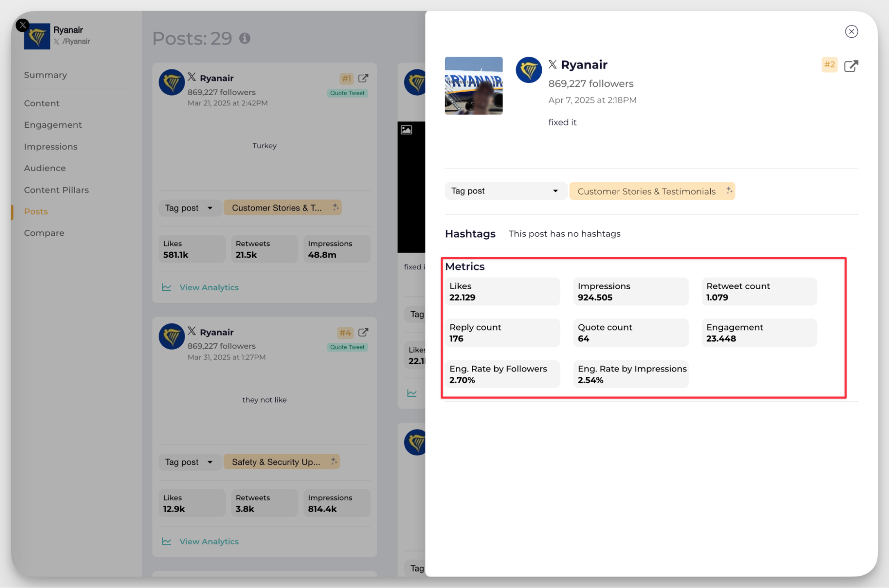This screenshot has height=588, width=889.
Task: Click sparkle icon on Safety & Security tag
Action: (x=334, y=461)
